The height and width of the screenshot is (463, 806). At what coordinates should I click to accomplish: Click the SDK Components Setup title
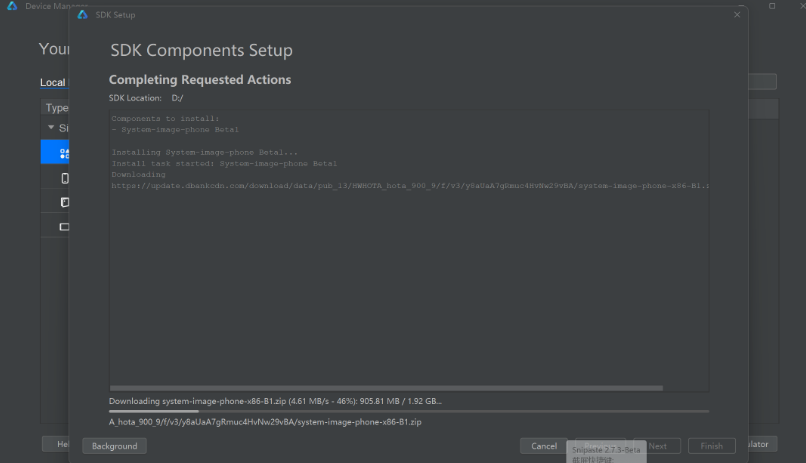pyautogui.click(x=202, y=50)
